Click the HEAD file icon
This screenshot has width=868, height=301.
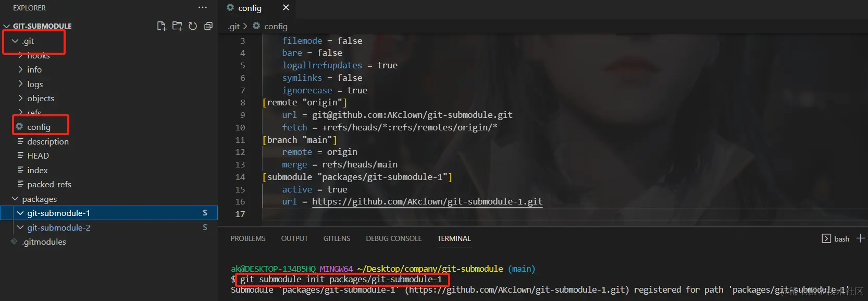coord(20,155)
